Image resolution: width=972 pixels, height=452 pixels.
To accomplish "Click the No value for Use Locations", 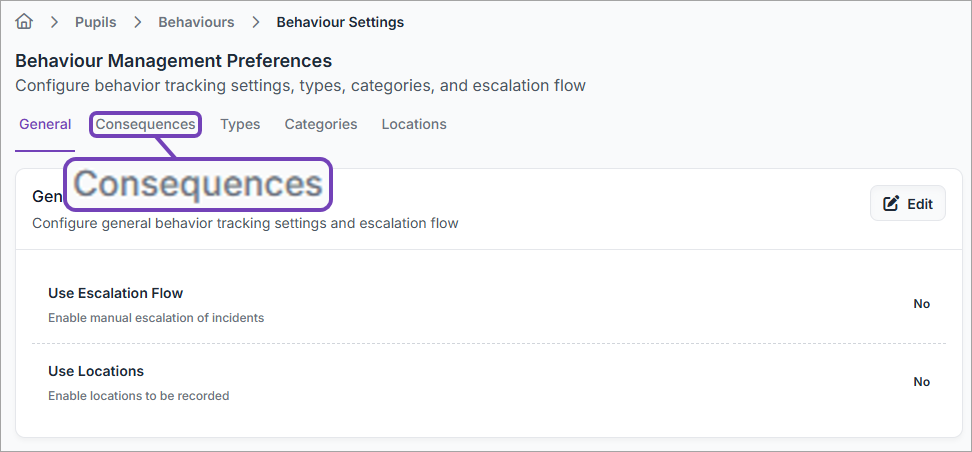I will tap(921, 382).
